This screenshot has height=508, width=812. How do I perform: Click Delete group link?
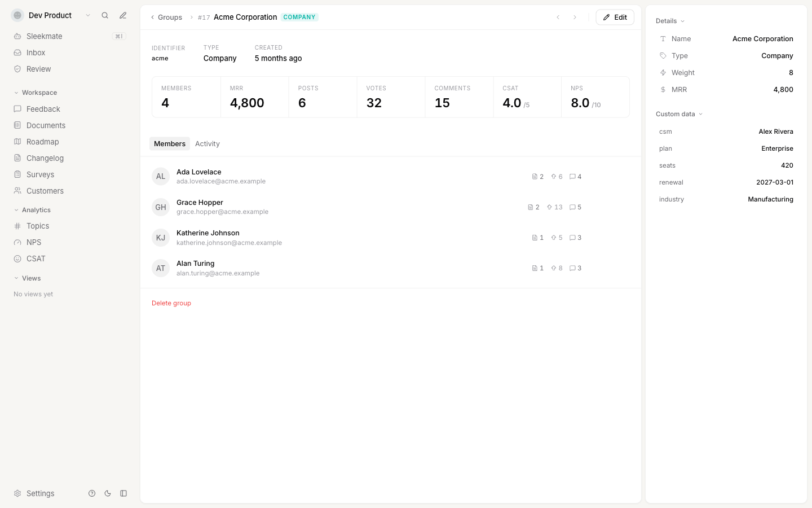tap(171, 303)
